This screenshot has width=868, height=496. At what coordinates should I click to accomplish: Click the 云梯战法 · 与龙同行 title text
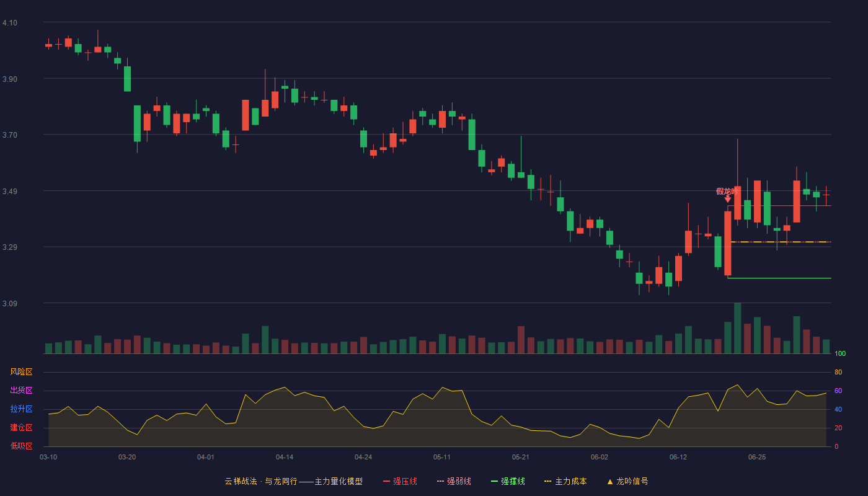[260, 481]
